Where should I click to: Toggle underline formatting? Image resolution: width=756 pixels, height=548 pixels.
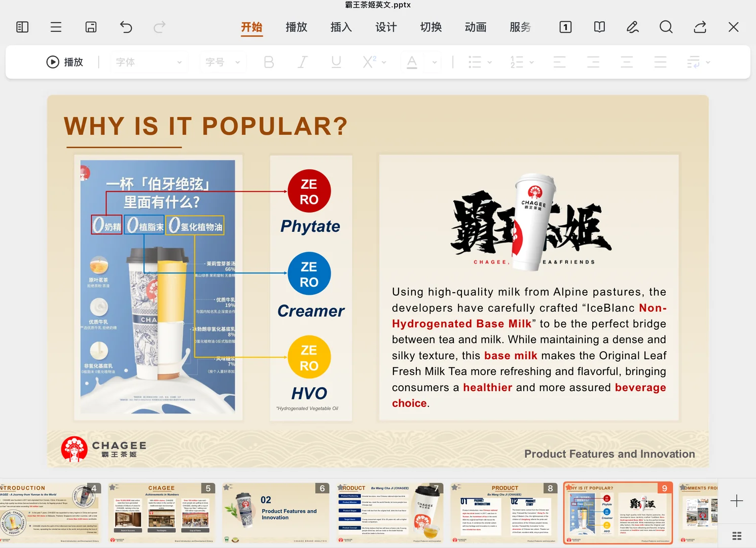[336, 62]
